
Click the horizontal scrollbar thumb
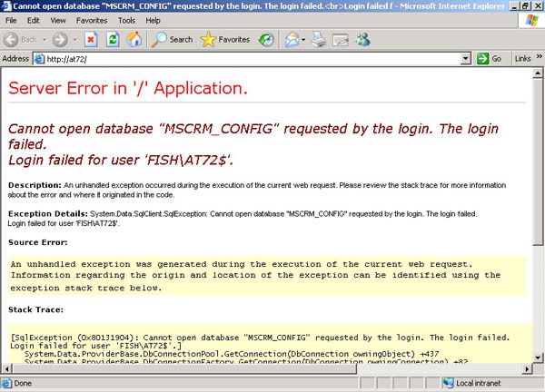pos(184,368)
